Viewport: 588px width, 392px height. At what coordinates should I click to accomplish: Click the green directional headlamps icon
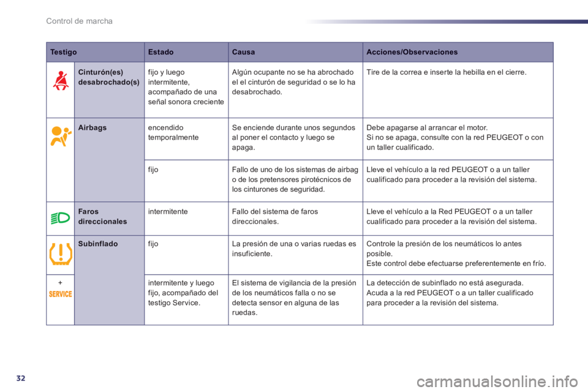pyautogui.click(x=61, y=218)
